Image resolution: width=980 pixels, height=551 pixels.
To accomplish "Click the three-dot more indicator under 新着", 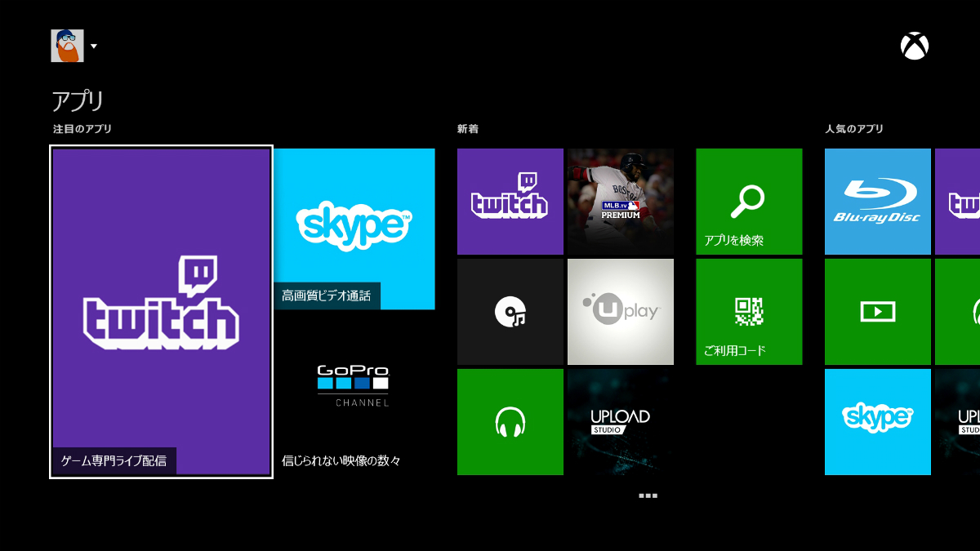I will [x=648, y=495].
